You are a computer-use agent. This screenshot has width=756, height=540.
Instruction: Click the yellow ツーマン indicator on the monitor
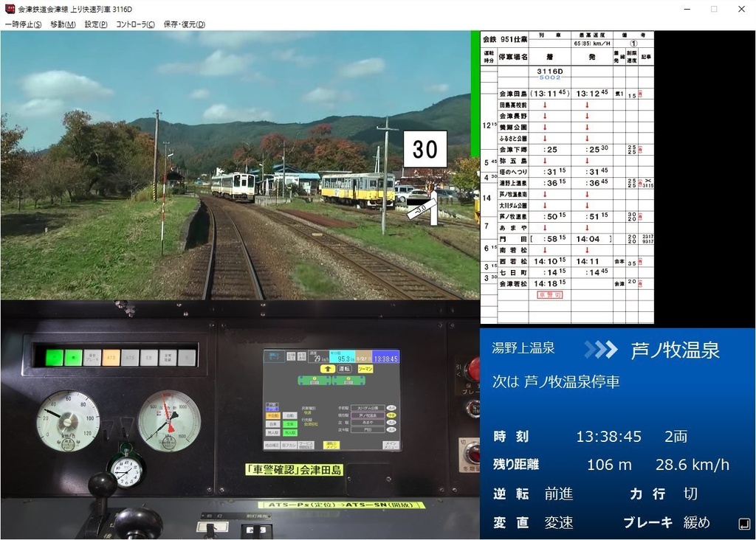[x=365, y=369]
